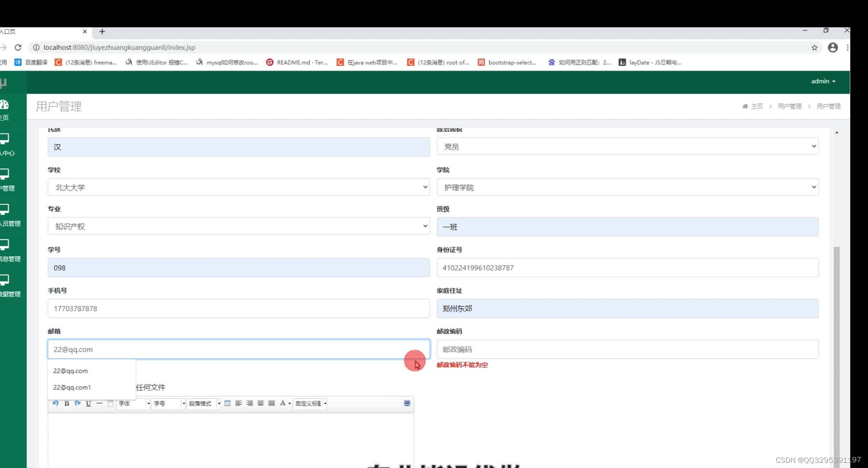Click the 家庭住址 field containing 郑州东郊

coord(628,309)
